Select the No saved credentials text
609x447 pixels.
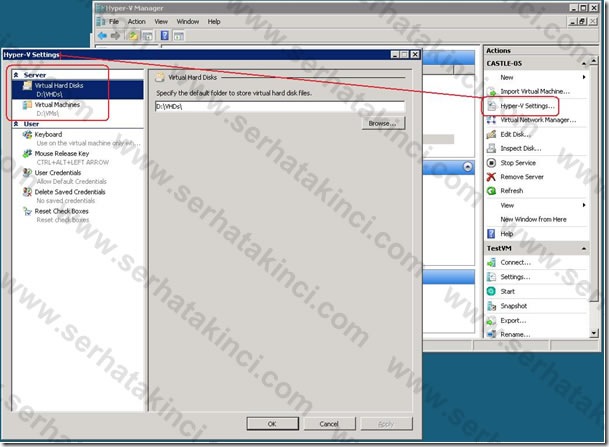(x=66, y=201)
